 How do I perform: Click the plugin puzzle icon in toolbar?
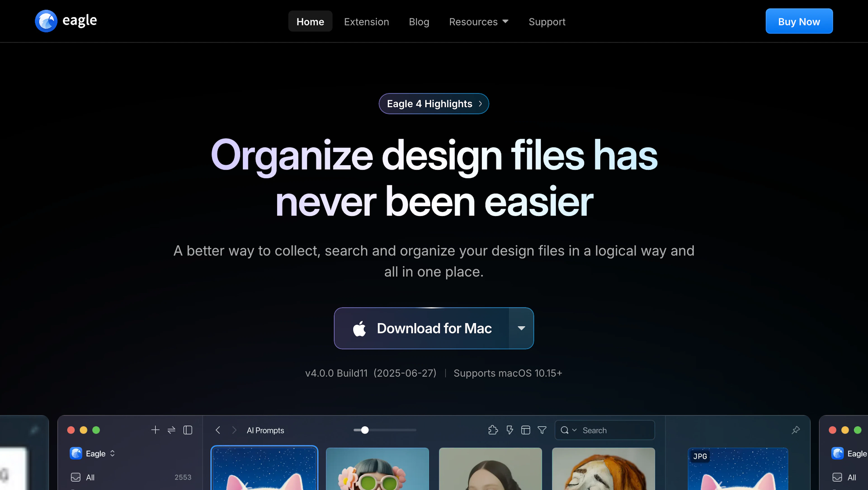click(x=493, y=430)
